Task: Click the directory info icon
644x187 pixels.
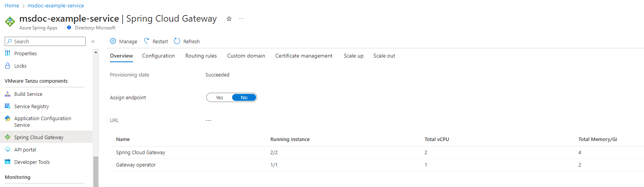Action: pos(69,28)
